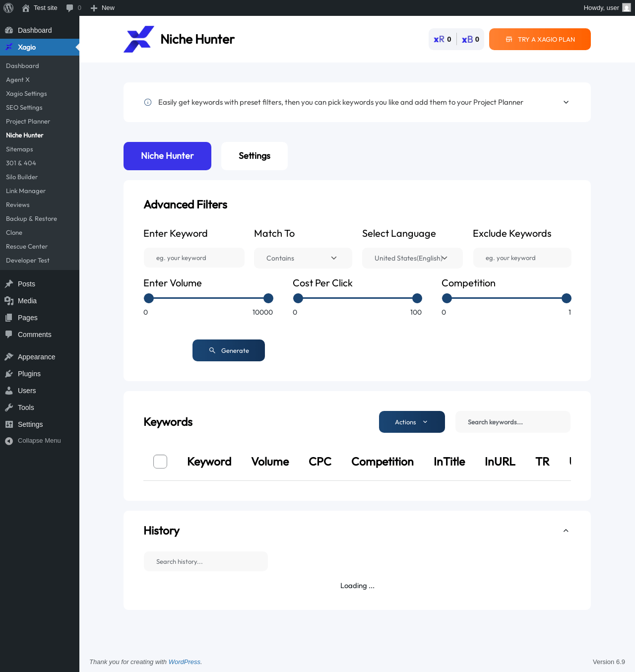Expand the info banner chevron
Screen dimensions: 635x672
566,102
